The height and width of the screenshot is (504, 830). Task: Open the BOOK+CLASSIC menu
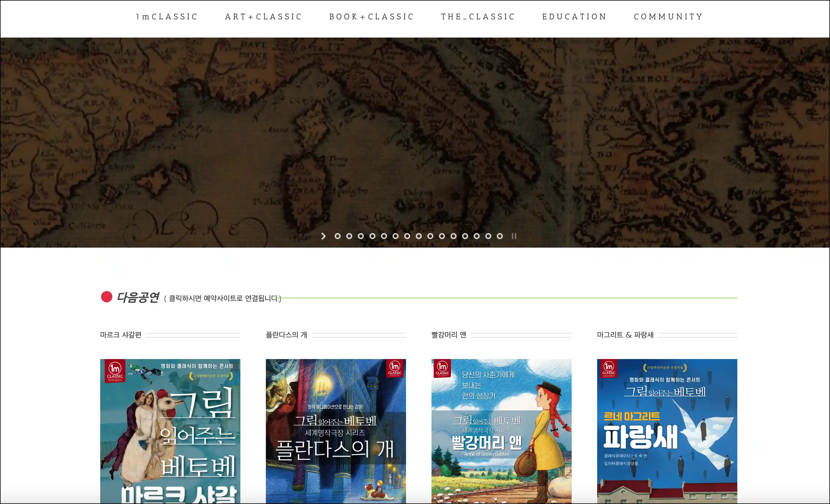coord(372,16)
